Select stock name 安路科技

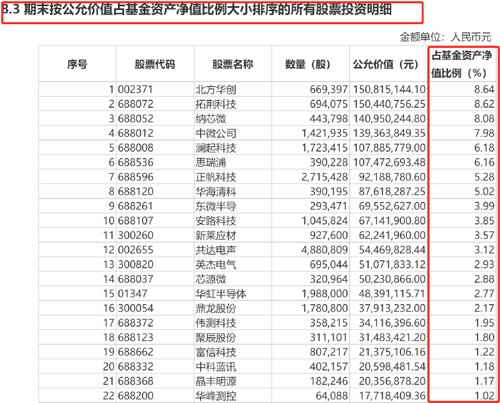pos(216,221)
